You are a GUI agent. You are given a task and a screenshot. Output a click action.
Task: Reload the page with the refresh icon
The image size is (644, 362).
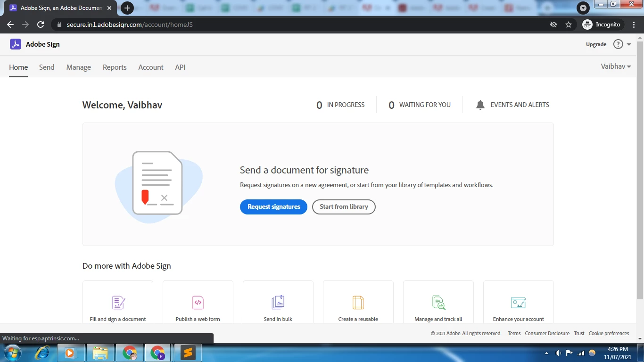(x=41, y=25)
